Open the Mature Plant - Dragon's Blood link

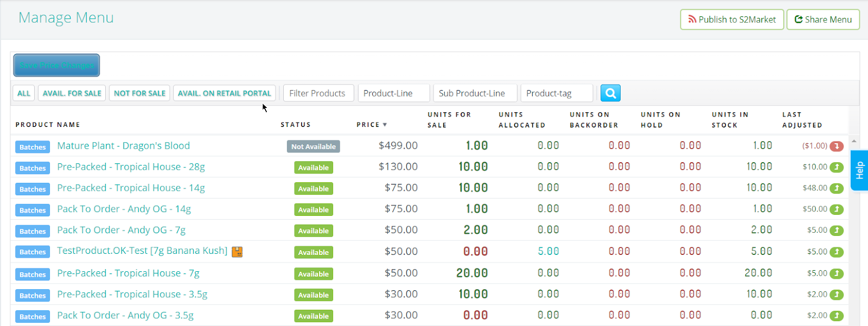tap(123, 146)
